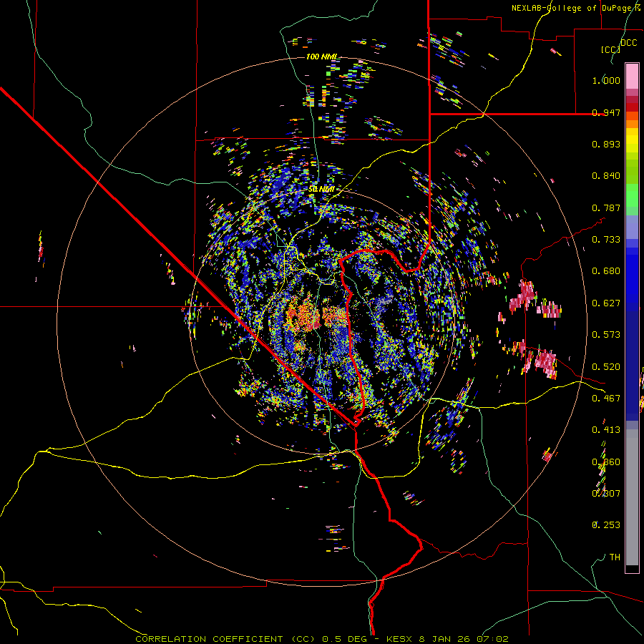The height and width of the screenshot is (644, 644).
Task: Pick the light pink segment on the color bar
Action: pyautogui.click(x=632, y=77)
